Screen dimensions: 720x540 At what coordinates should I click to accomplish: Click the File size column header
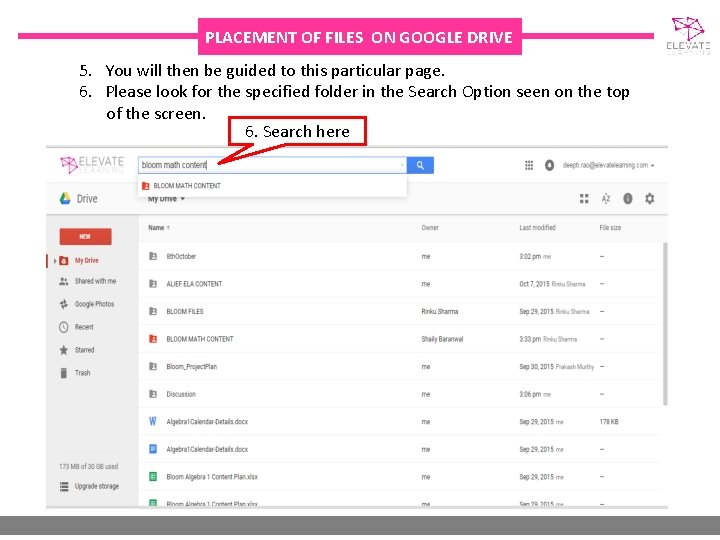[x=610, y=228]
